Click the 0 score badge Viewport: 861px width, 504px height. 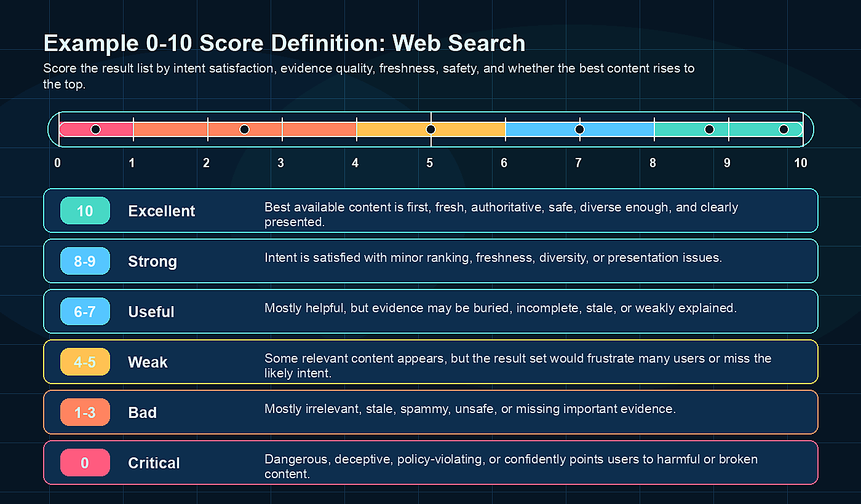pyautogui.click(x=85, y=463)
